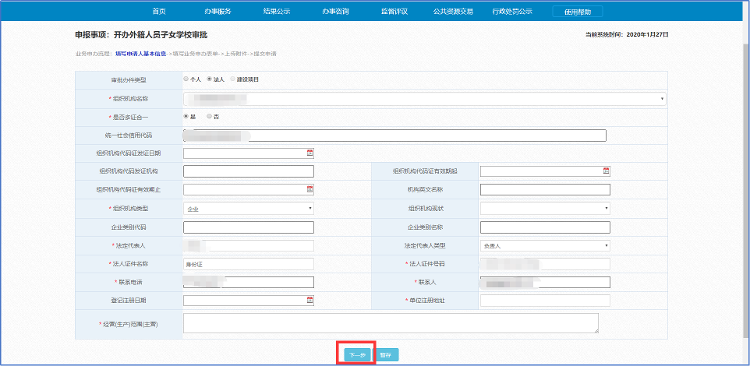Click the 法人证件名称 field showing 身份证
Screen dimensions: 750x366
(248, 264)
